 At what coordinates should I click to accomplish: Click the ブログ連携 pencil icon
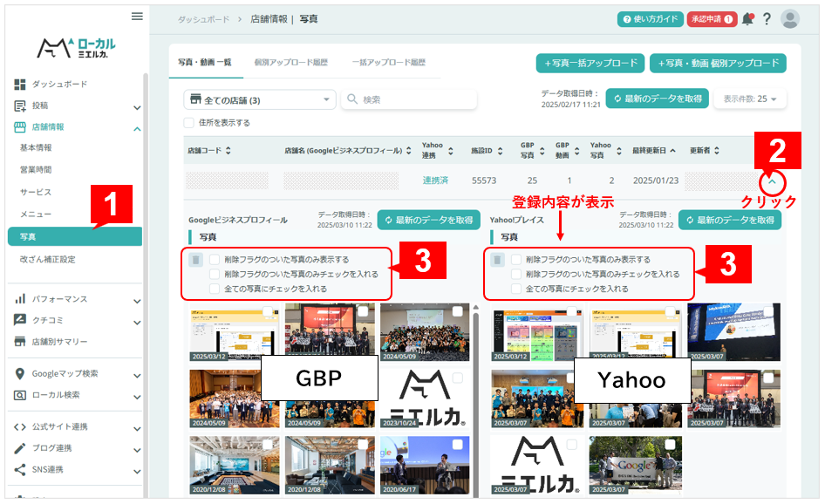20,448
